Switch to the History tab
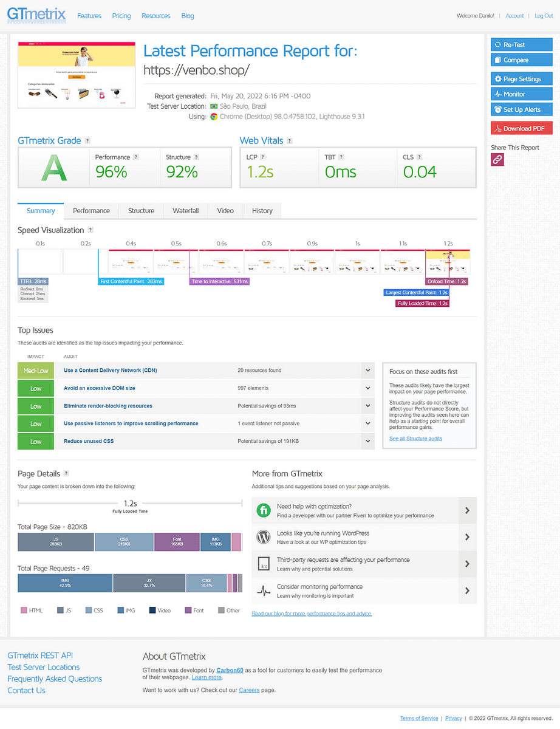560x729 pixels. [262, 211]
